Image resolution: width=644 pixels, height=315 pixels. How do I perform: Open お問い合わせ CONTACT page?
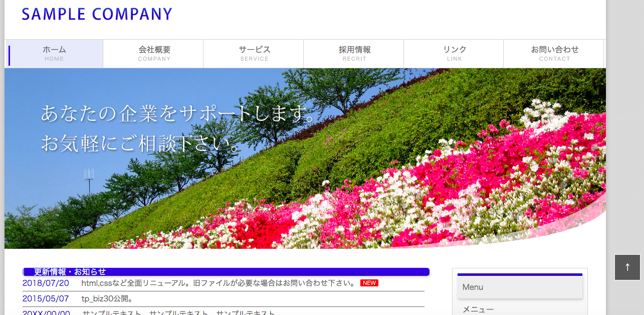(x=554, y=53)
